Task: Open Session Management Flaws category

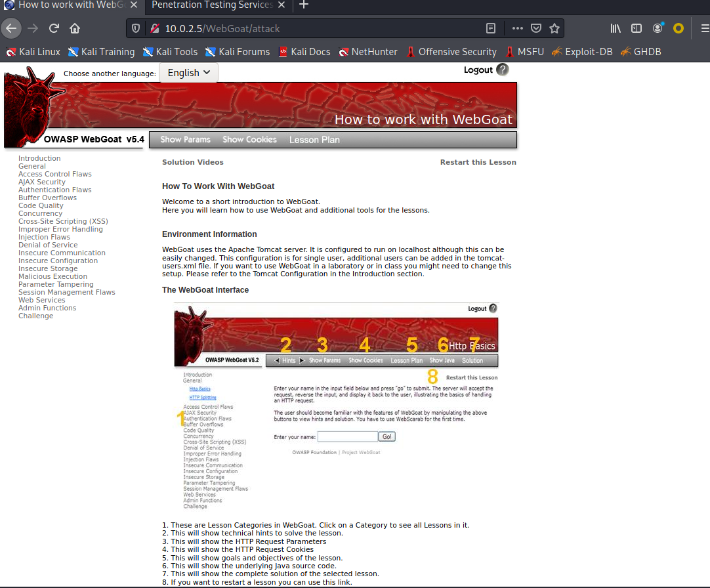Action: [66, 292]
